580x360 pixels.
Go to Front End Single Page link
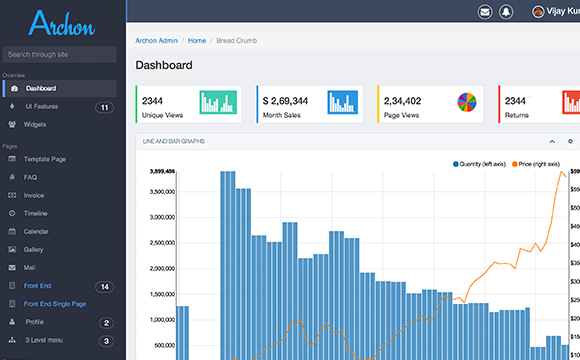click(55, 304)
